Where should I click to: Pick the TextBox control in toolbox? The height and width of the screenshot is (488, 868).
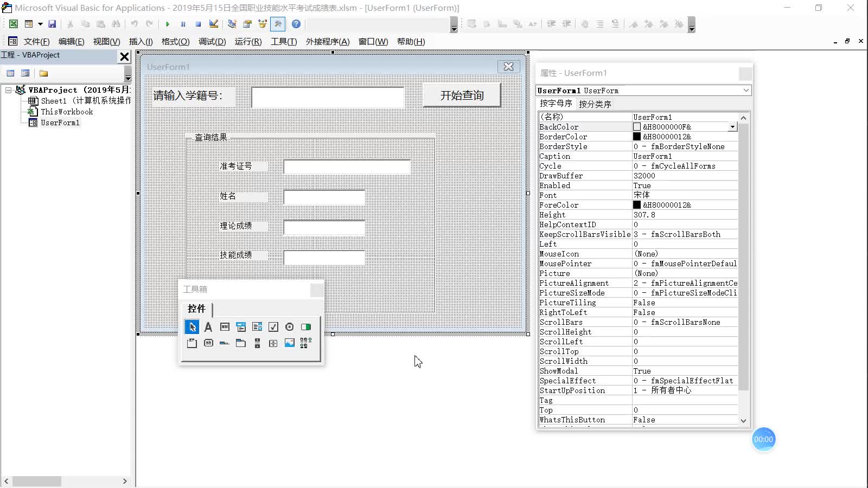pos(225,327)
